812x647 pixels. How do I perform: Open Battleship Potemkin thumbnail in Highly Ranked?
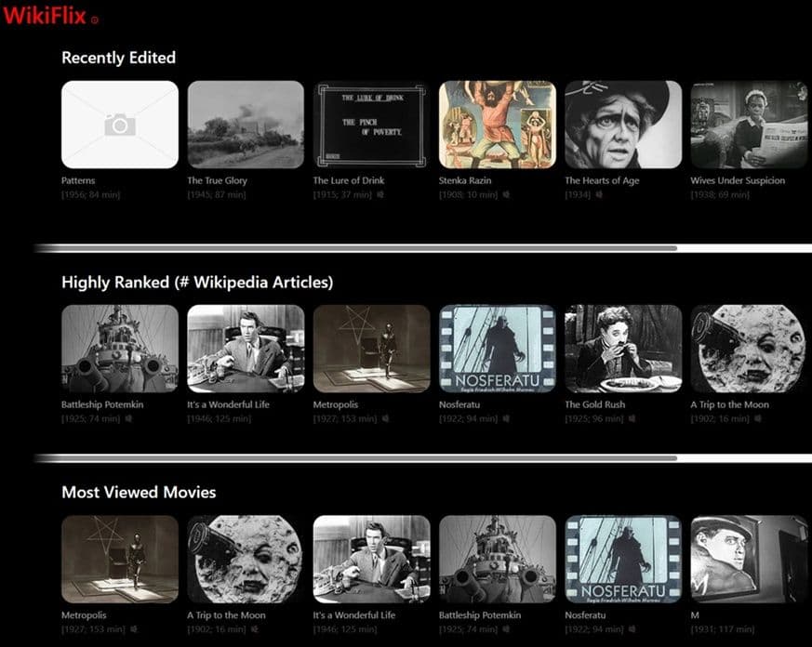[x=120, y=349]
